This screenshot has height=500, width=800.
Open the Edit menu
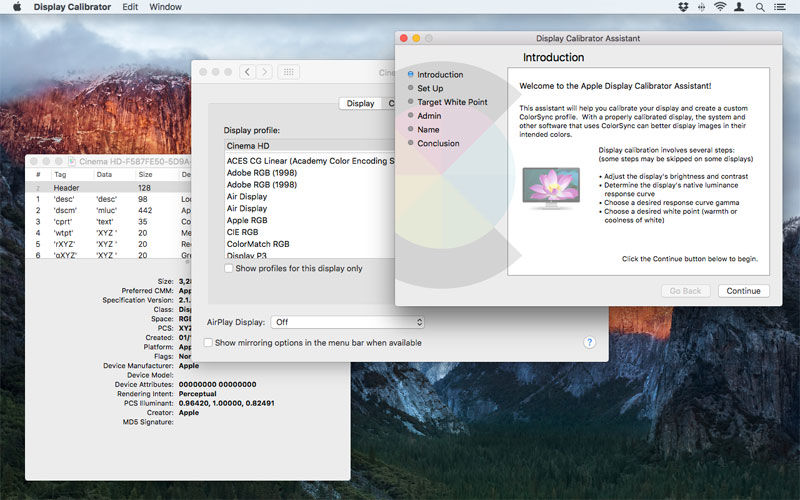(x=130, y=7)
